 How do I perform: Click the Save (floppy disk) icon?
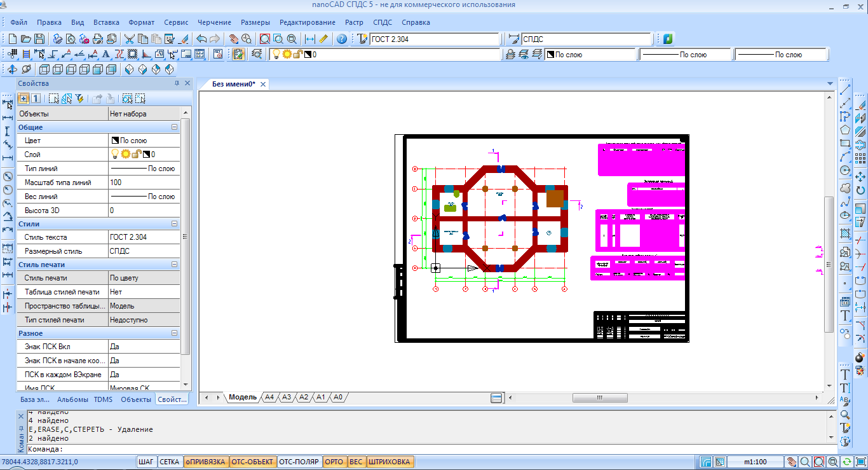[39, 39]
